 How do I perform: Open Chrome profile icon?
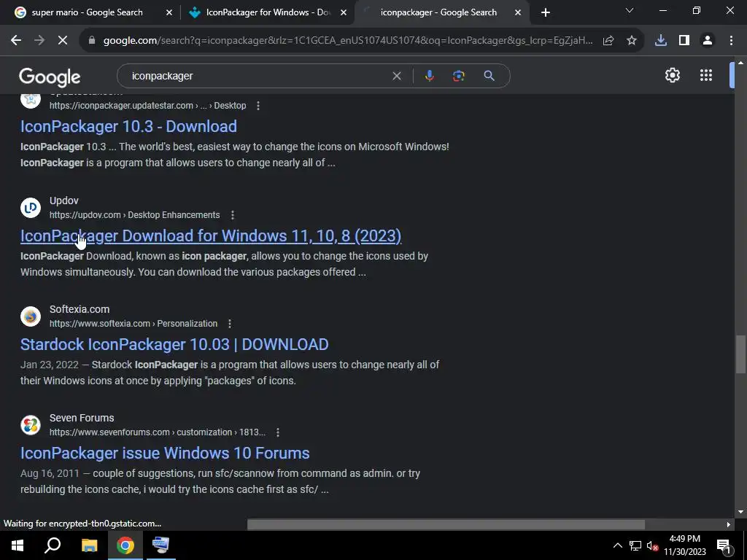pyautogui.click(x=708, y=41)
